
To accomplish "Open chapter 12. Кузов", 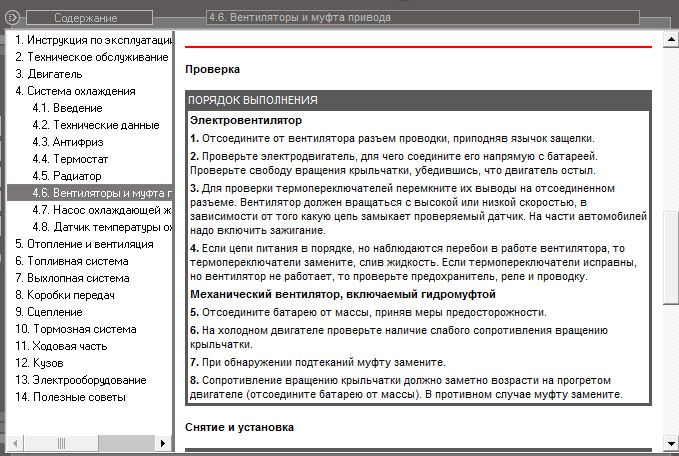I will (39, 363).
